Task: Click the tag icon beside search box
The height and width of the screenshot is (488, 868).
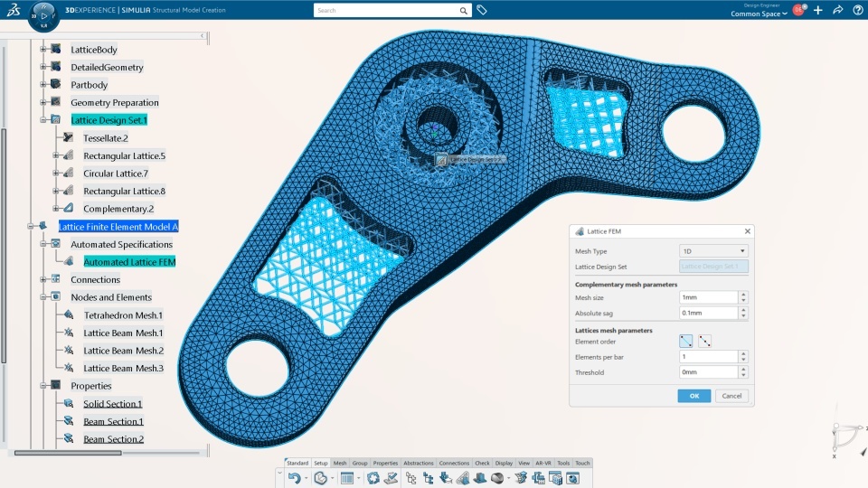Action: pyautogui.click(x=482, y=10)
